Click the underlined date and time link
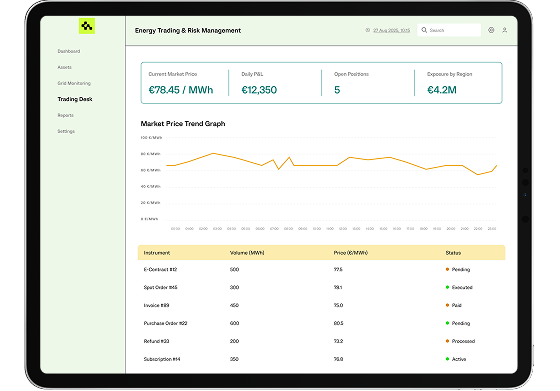Viewport: 560px width, 391px height. pyautogui.click(x=391, y=30)
